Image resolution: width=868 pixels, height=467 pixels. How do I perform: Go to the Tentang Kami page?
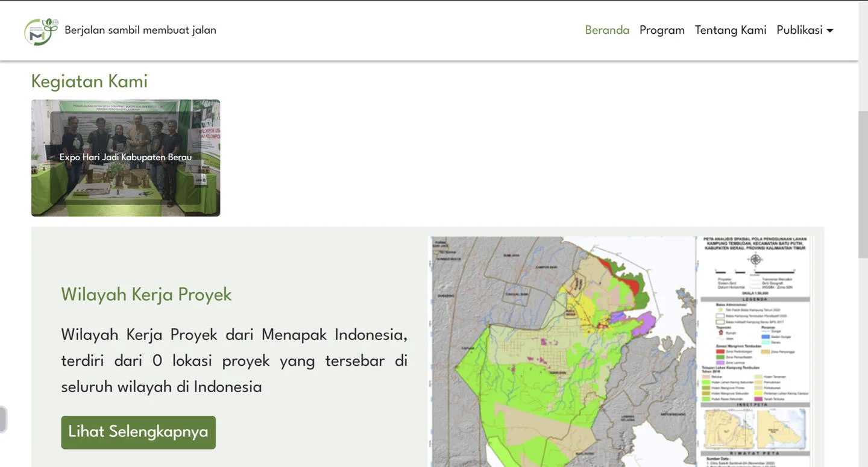point(731,30)
